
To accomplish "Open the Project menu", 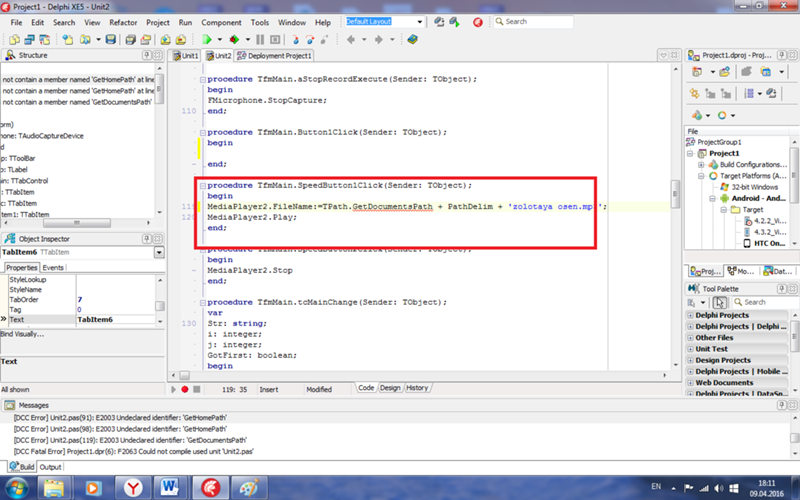I will pyautogui.click(x=158, y=22).
